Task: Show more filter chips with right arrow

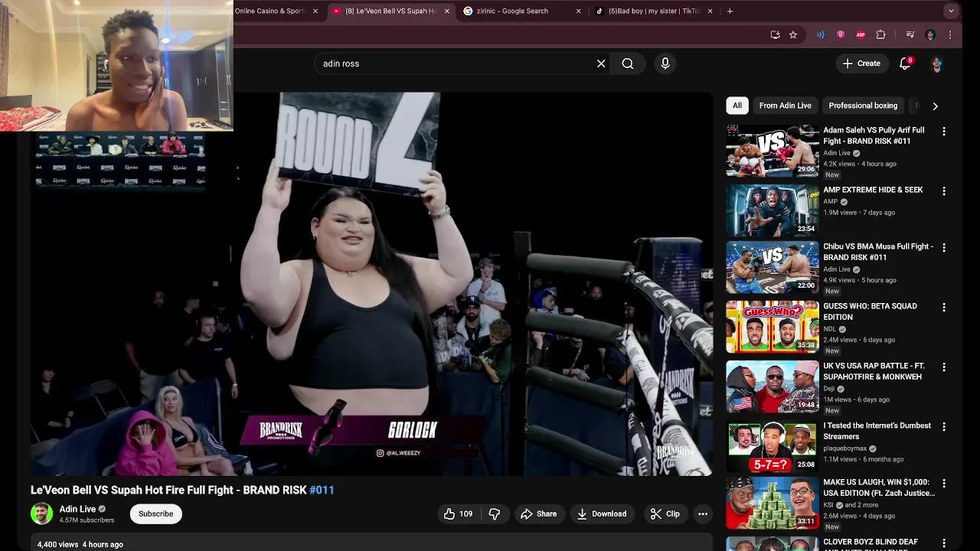Action: (x=935, y=106)
